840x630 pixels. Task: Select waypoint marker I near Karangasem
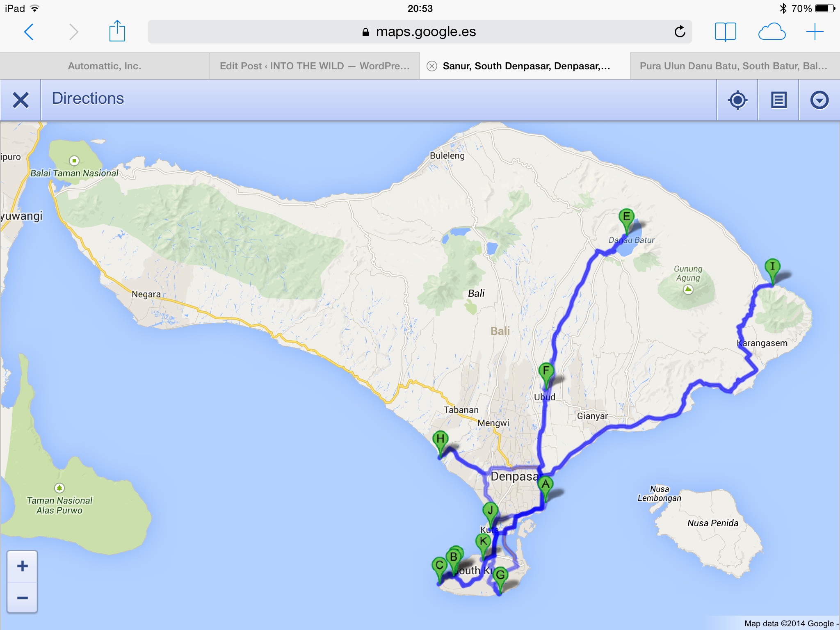tap(772, 271)
